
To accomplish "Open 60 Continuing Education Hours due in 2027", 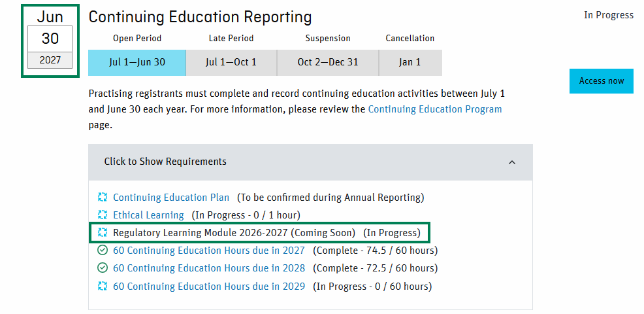I will [209, 251].
